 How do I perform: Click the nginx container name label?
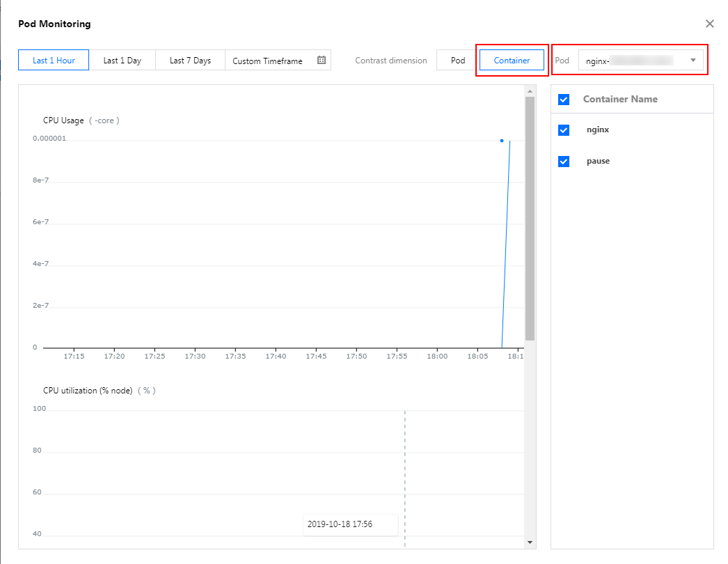tap(598, 130)
